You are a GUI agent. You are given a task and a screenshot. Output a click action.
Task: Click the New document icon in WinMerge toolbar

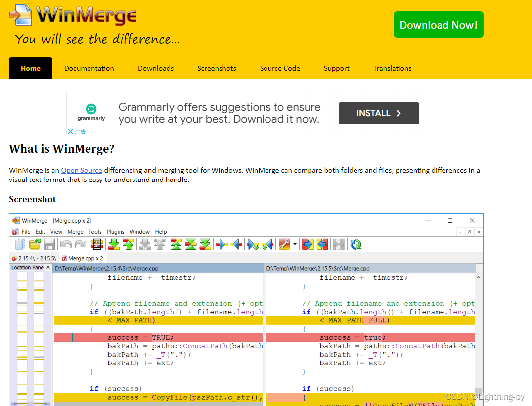coord(20,244)
